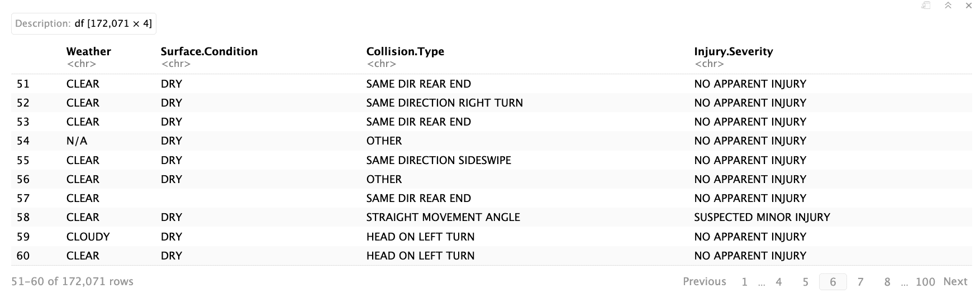Select row 54 N/A weather cell
The width and height of the screenshot is (980, 298).
(77, 141)
